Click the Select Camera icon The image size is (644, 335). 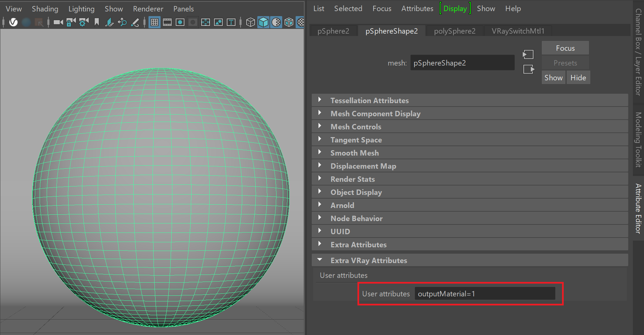58,22
